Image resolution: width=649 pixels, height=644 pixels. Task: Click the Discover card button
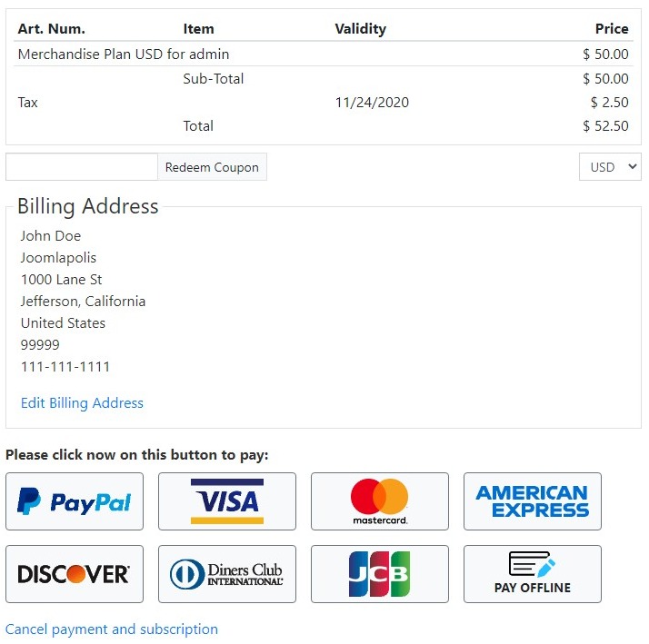point(75,574)
